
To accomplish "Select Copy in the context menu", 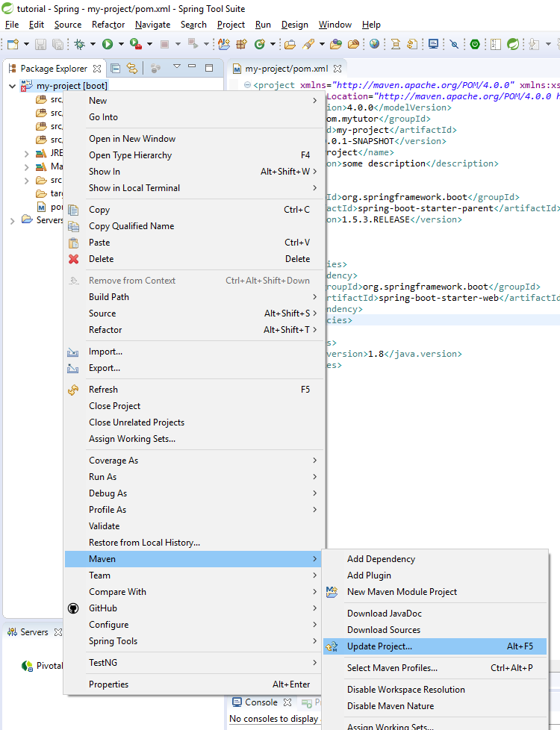I will (x=193, y=210).
